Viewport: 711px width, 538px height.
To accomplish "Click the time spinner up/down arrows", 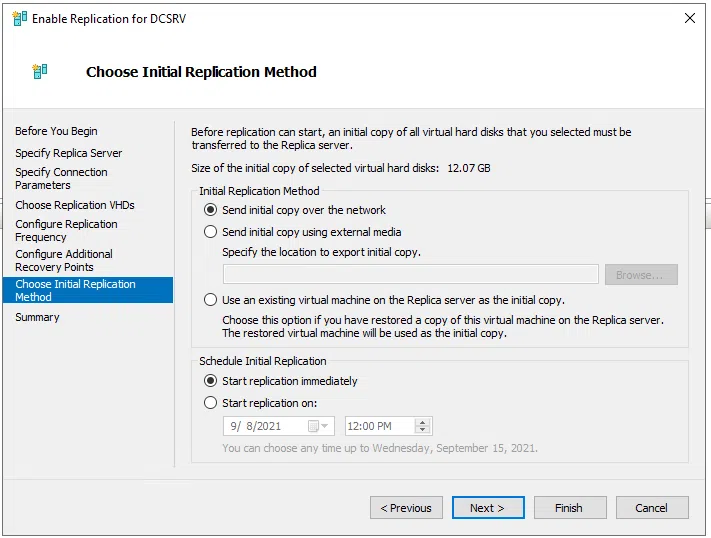I will 422,426.
